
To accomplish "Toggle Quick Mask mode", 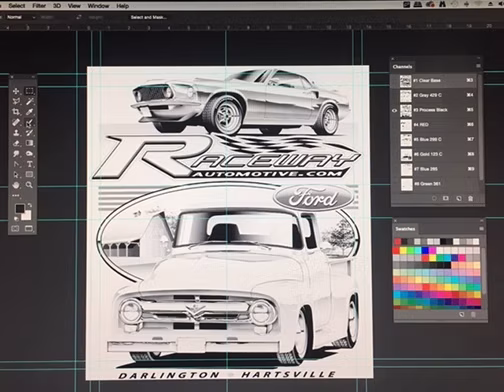I will pos(15,229).
